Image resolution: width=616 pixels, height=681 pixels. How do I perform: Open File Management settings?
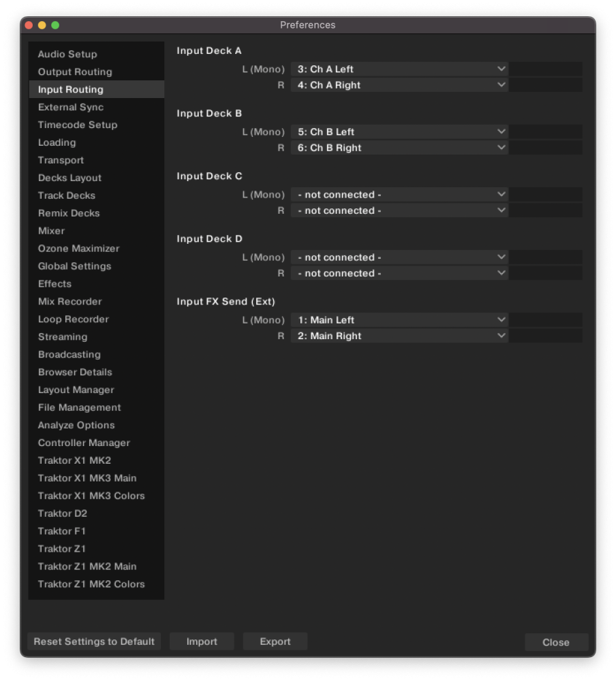point(97,407)
